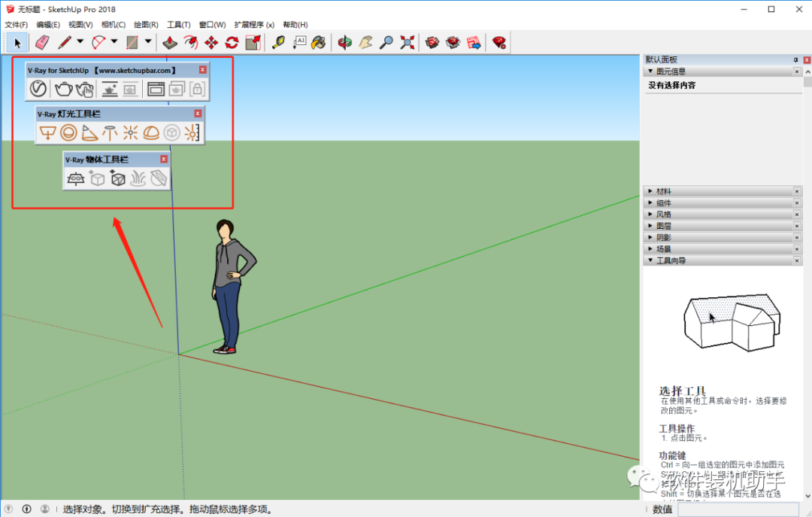Select the Zoom Extents tool
The image size is (812, 517).
[408, 43]
